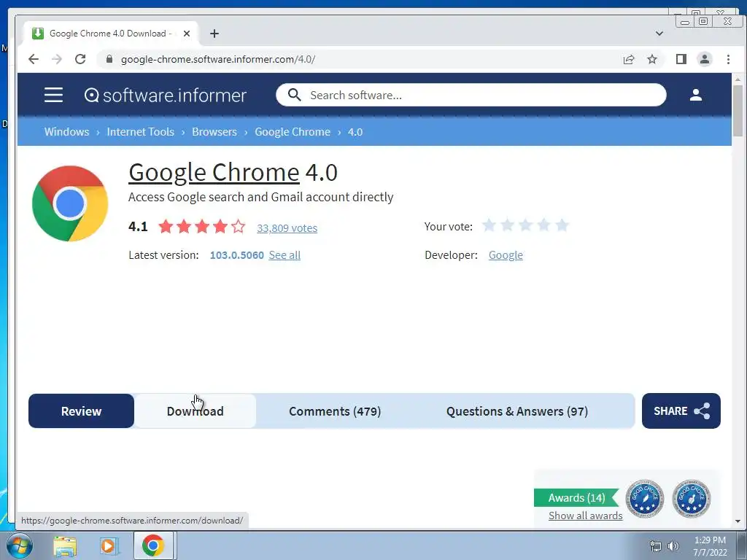Click the 103.0.5060 latest version link
This screenshot has height=560, width=747.
pyautogui.click(x=237, y=254)
